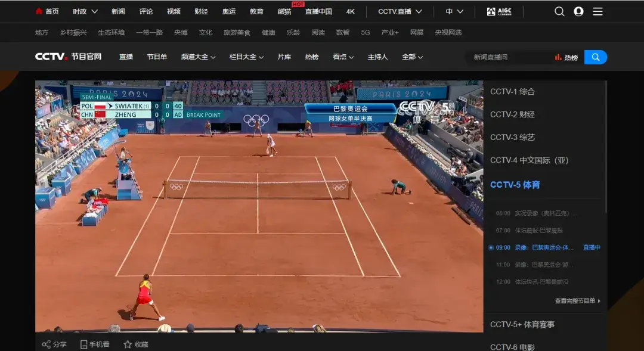
Task: Open the 产业+ secondary link
Action: tap(390, 32)
